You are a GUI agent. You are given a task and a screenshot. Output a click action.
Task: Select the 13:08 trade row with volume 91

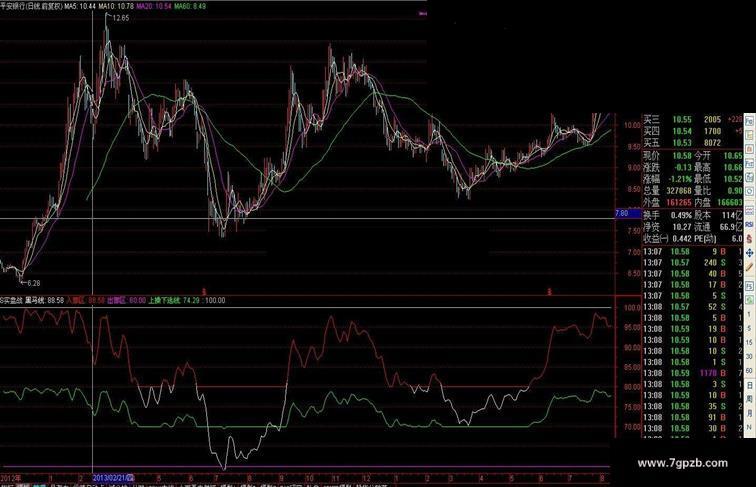[x=692, y=417]
